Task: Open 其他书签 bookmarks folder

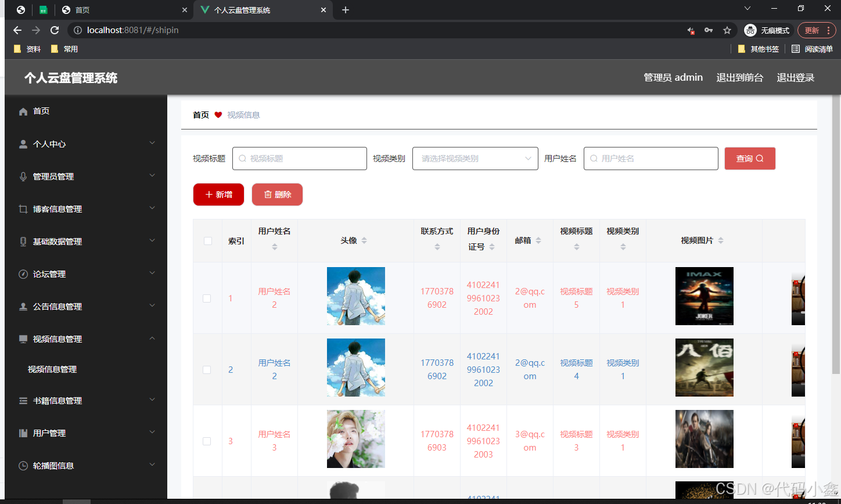Action: pyautogui.click(x=759, y=49)
